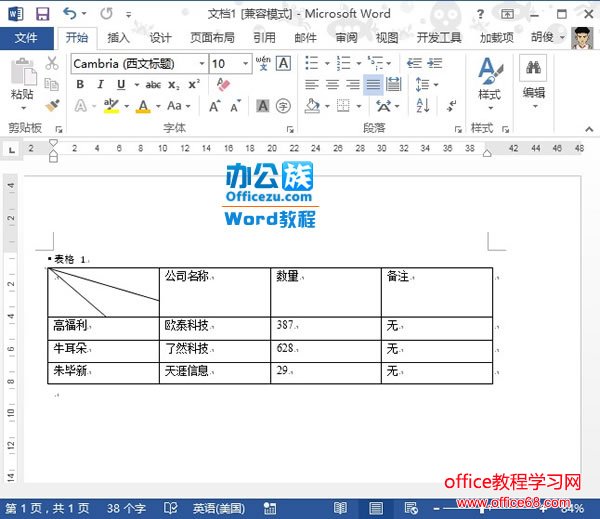Align text right

click(x=352, y=84)
